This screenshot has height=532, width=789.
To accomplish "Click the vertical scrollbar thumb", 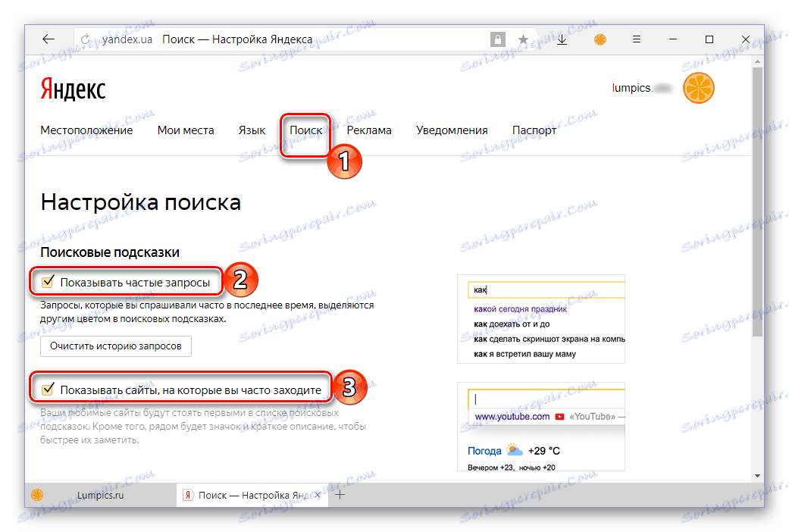I will pyautogui.click(x=758, y=202).
